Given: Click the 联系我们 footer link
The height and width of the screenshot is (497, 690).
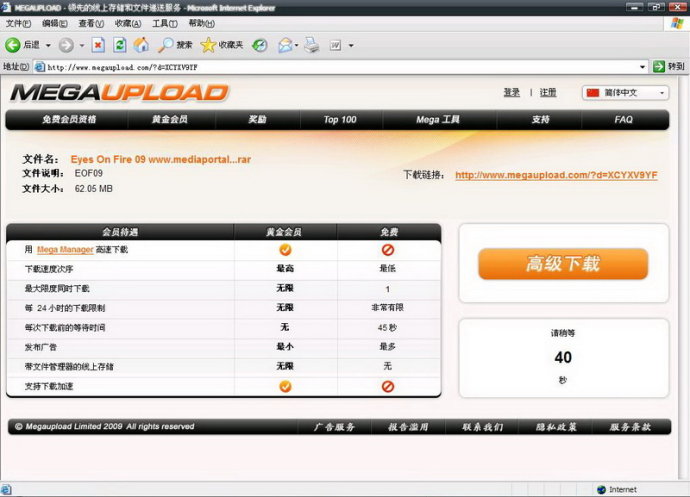Looking at the screenshot, I should 482,427.
